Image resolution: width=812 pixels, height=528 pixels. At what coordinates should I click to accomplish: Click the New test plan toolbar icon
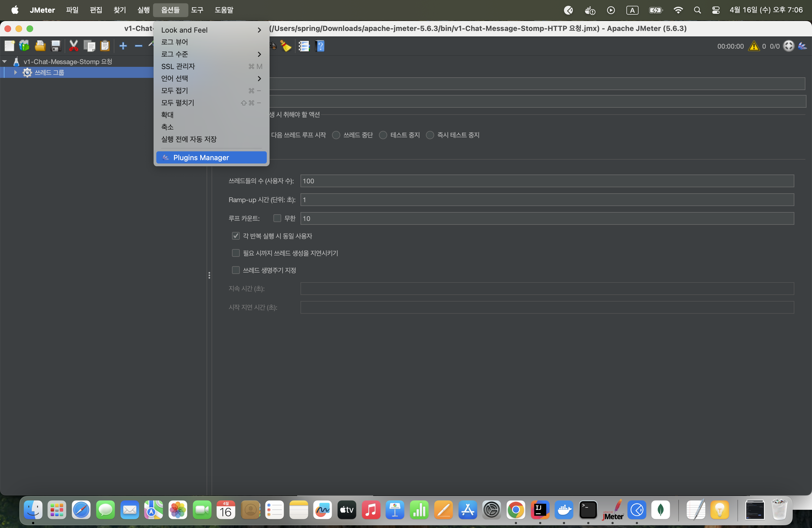[x=9, y=46]
